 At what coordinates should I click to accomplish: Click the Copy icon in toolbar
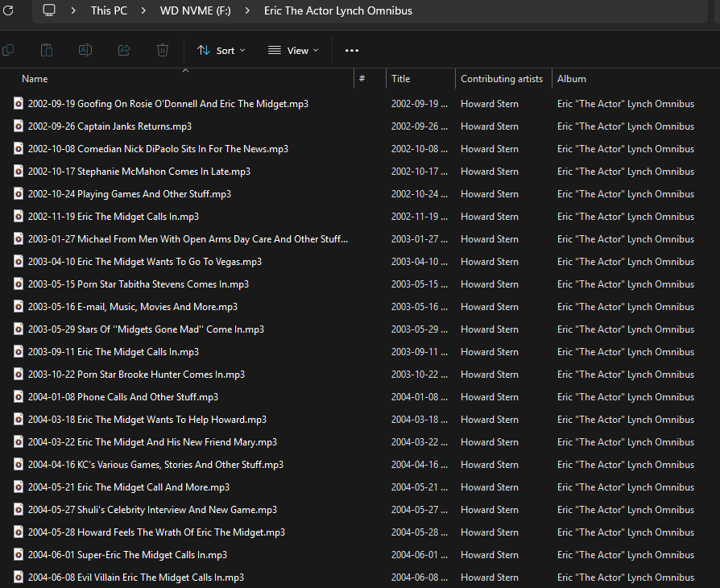click(8, 50)
